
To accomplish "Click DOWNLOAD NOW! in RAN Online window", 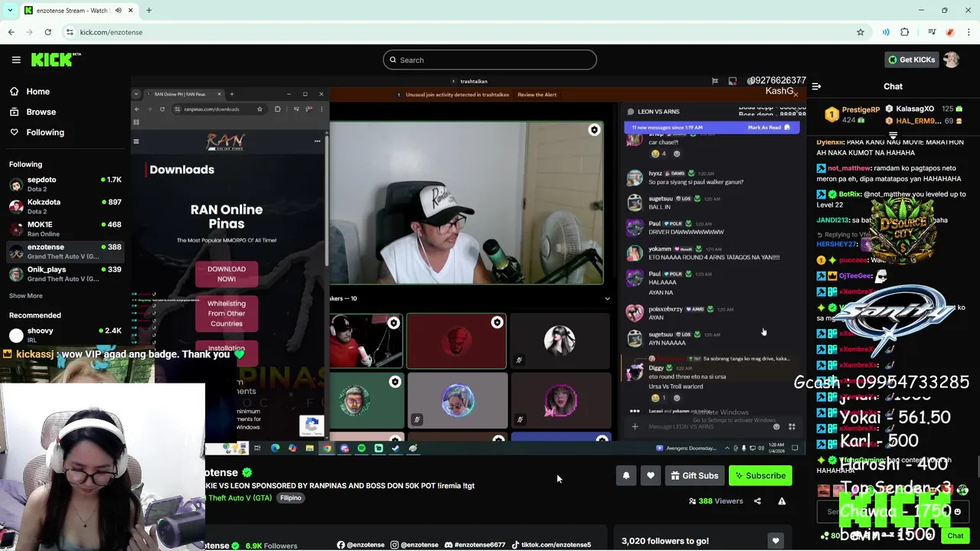I will (x=227, y=274).
